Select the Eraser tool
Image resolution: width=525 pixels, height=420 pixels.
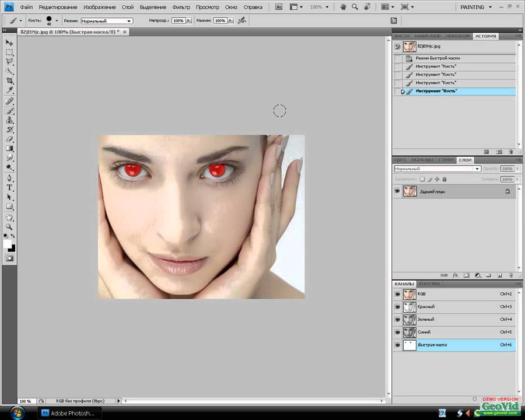[9, 139]
